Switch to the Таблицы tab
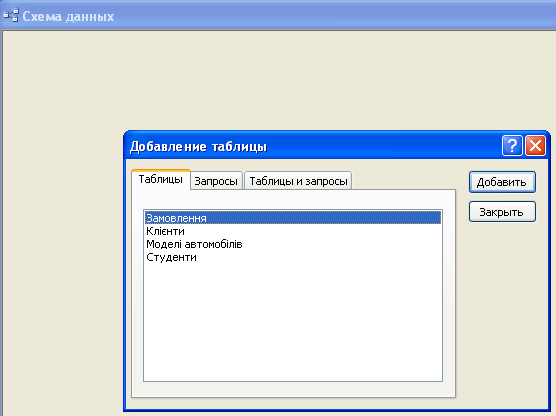This screenshot has width=556, height=416. 161,179
